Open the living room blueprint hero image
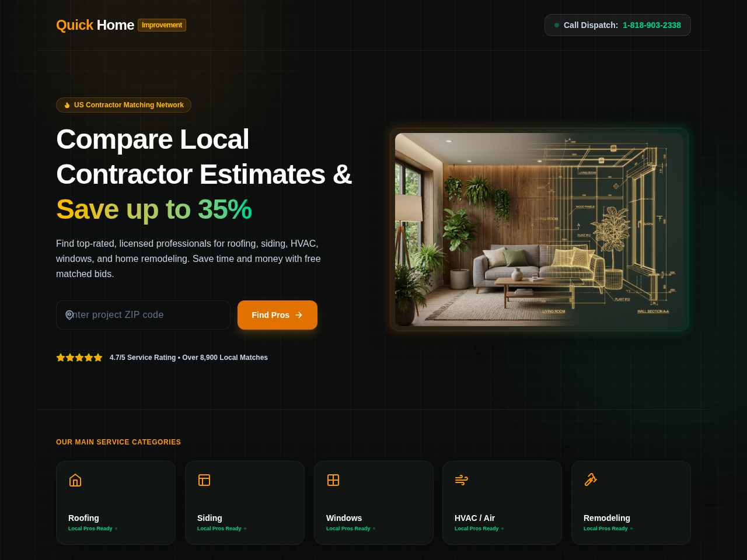 click(x=539, y=229)
